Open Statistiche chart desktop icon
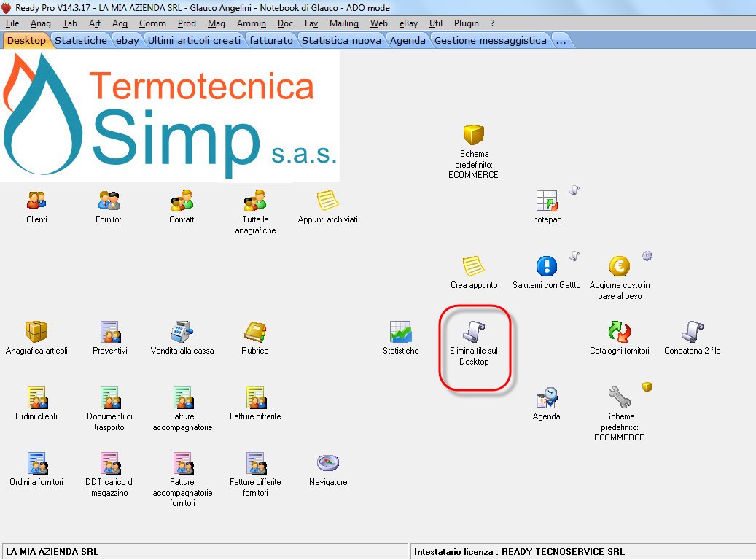 pyautogui.click(x=401, y=332)
